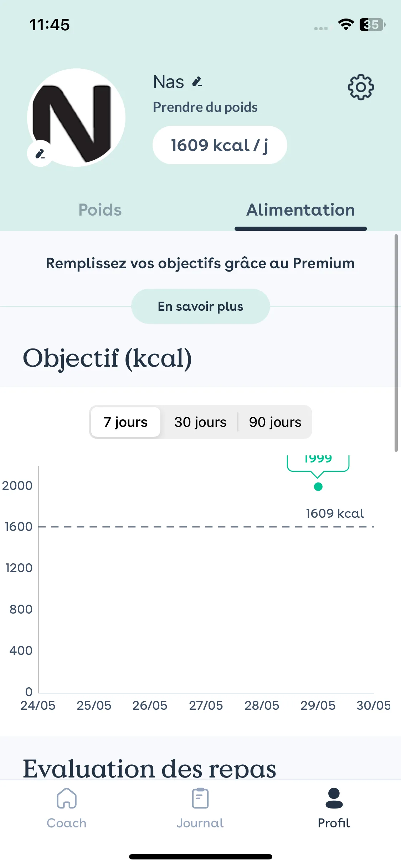Switch to the Alimentation tab

[x=300, y=210]
